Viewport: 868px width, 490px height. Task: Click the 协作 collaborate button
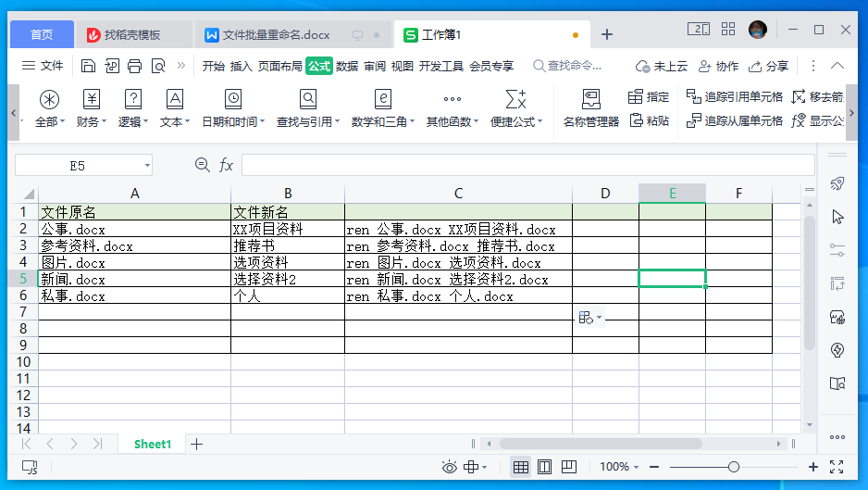(x=718, y=66)
